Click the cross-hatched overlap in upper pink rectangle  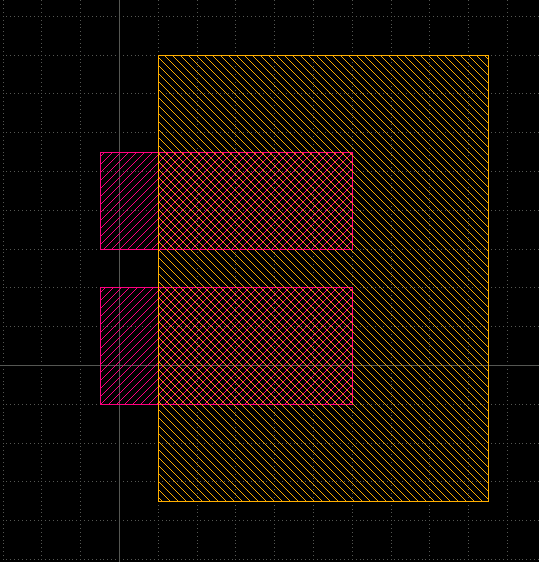256,201
